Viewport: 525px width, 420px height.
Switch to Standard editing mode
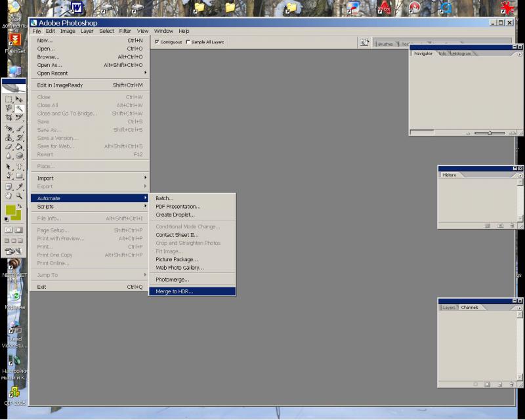coord(9,230)
